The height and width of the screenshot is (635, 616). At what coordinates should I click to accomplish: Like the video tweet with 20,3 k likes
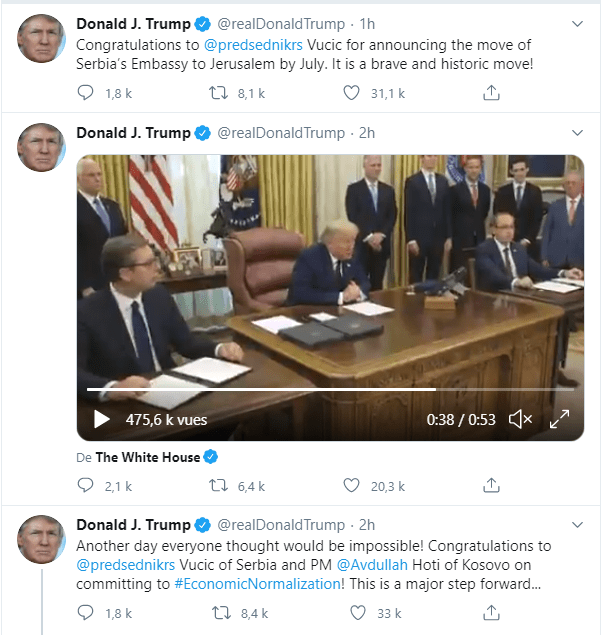351,486
